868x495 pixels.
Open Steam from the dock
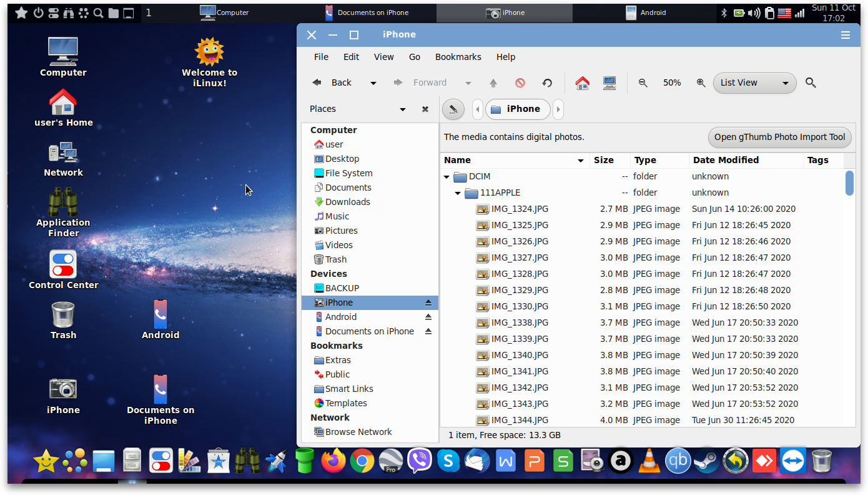707,461
